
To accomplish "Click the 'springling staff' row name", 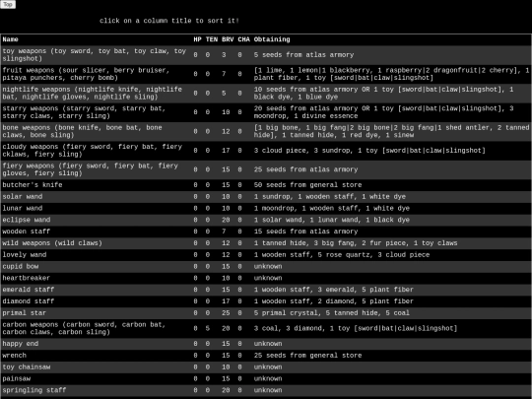I will (x=34, y=390).
